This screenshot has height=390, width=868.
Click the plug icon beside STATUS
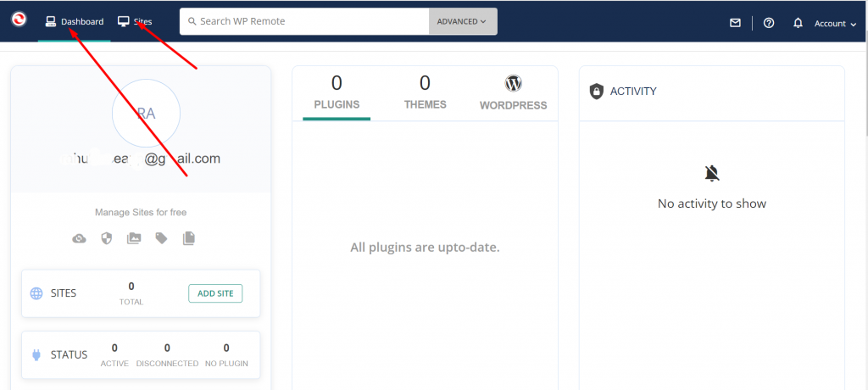(x=36, y=355)
